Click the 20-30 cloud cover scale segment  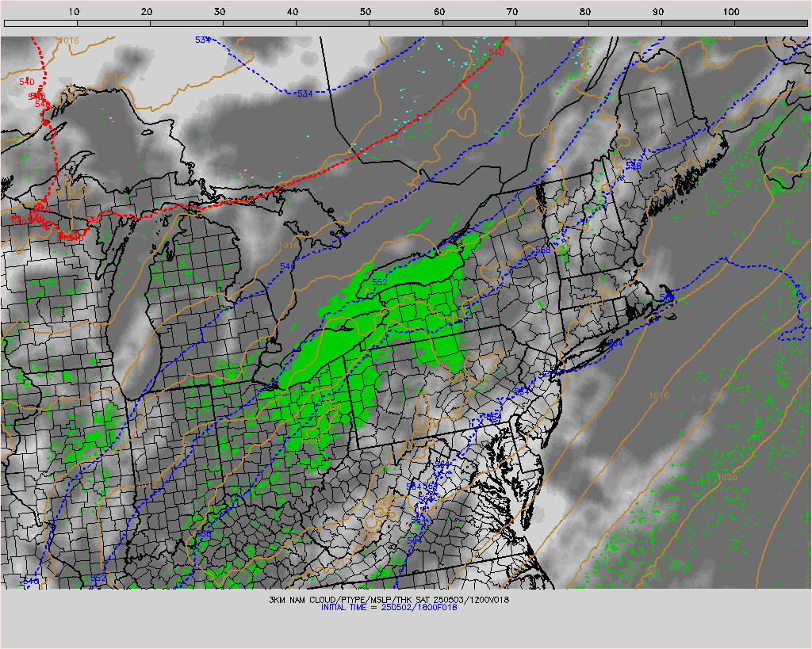point(187,23)
